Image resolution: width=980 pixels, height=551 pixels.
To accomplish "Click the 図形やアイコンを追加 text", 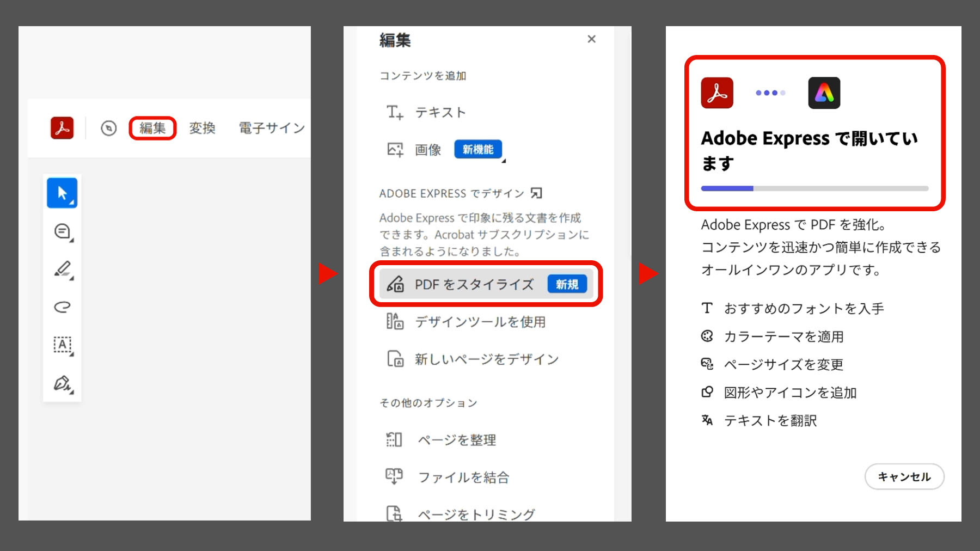I will 791,393.
